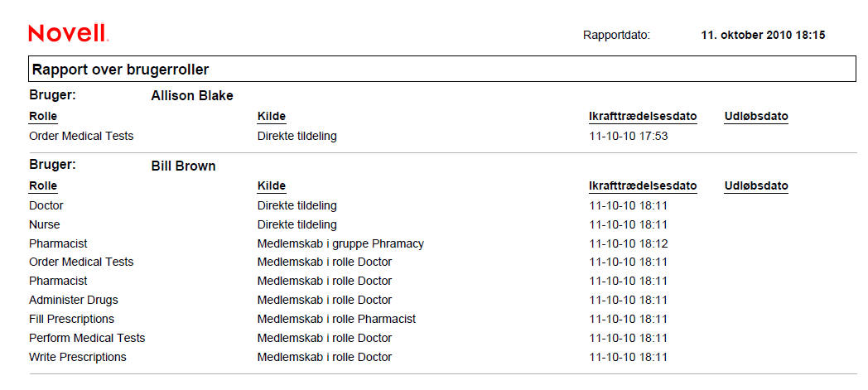Click 'Medlemskab i gruppe Phramacy' source text
Image resolution: width=868 pixels, height=390 pixels.
coord(340,243)
